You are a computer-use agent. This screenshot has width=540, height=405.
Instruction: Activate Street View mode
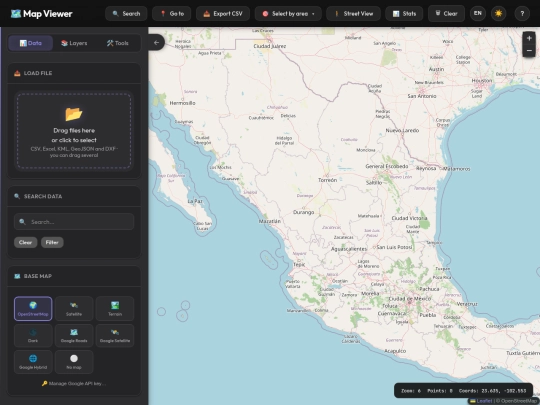coord(354,14)
